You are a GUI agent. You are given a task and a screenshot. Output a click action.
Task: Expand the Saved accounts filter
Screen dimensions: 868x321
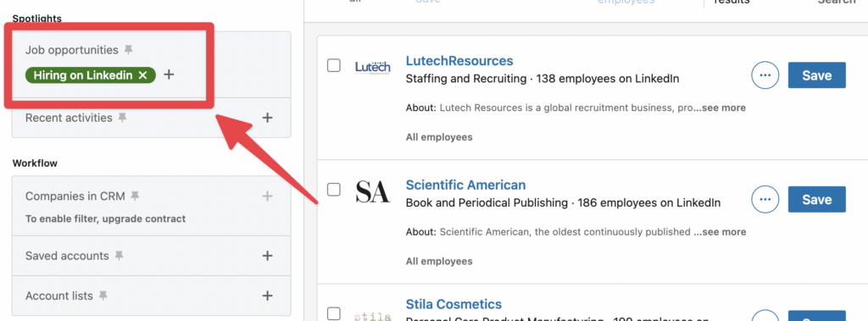click(x=267, y=256)
